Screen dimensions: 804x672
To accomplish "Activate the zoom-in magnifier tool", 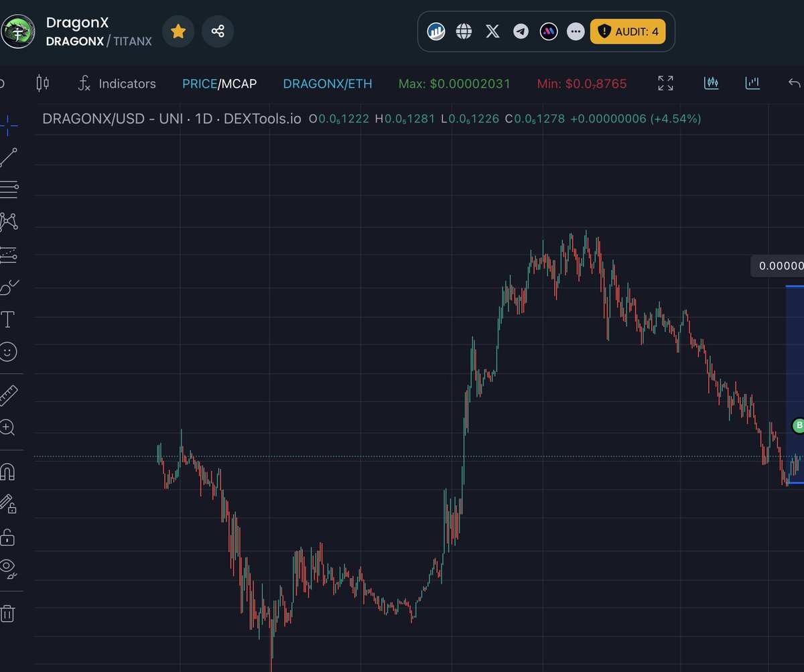I will point(8,427).
